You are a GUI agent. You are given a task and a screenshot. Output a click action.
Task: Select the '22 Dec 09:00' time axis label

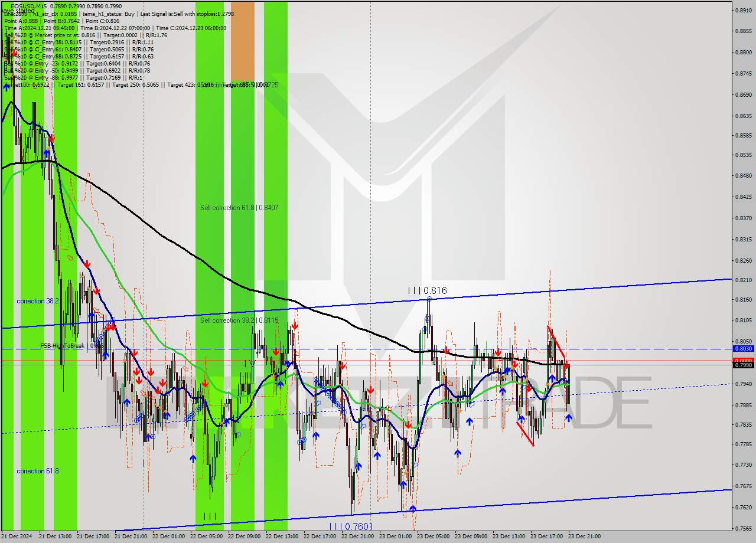(244, 537)
